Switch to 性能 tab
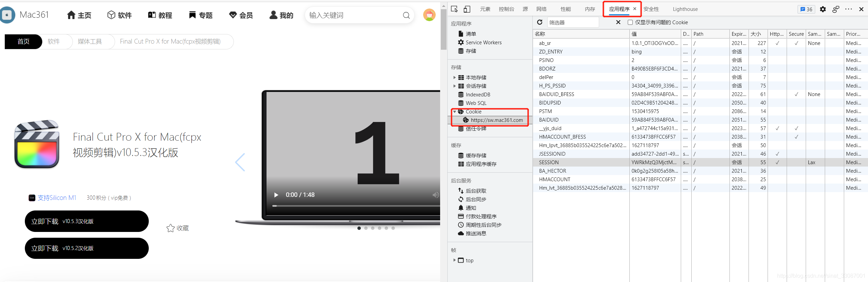868x282 pixels. pyautogui.click(x=566, y=9)
